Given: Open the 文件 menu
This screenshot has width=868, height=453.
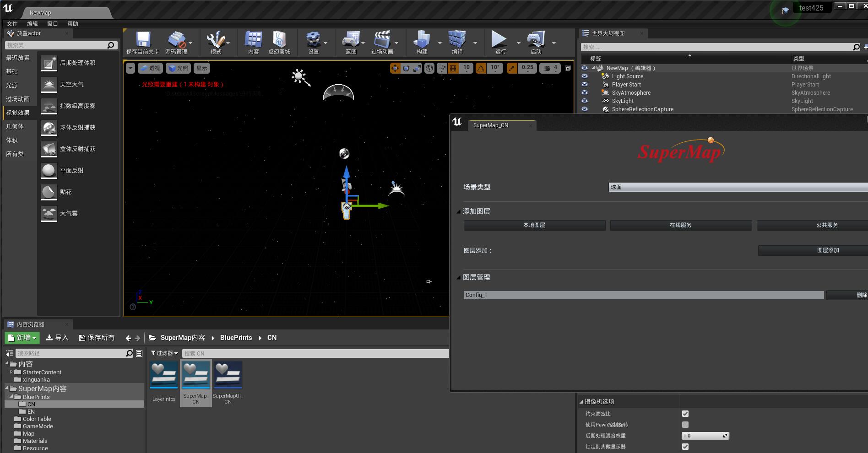Looking at the screenshot, I should coord(12,24).
